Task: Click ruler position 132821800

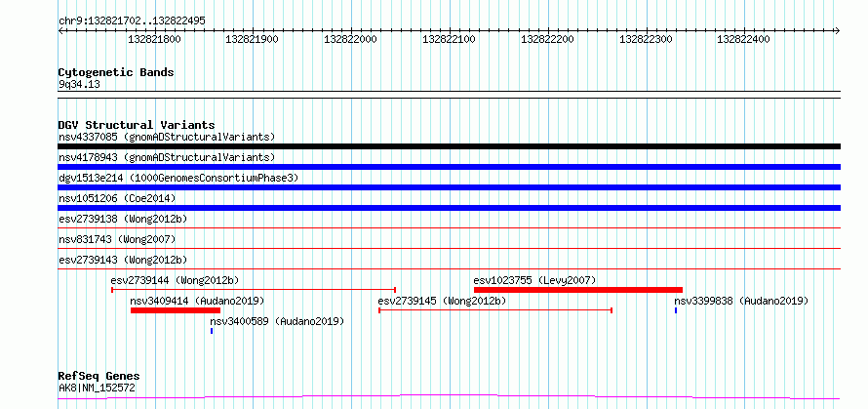Action: coord(154,39)
